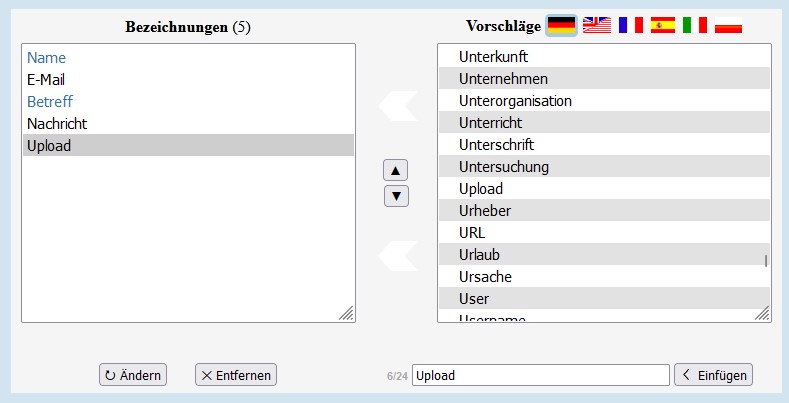Select the Italian flag icon
This screenshot has width=789, height=403.
pos(695,26)
